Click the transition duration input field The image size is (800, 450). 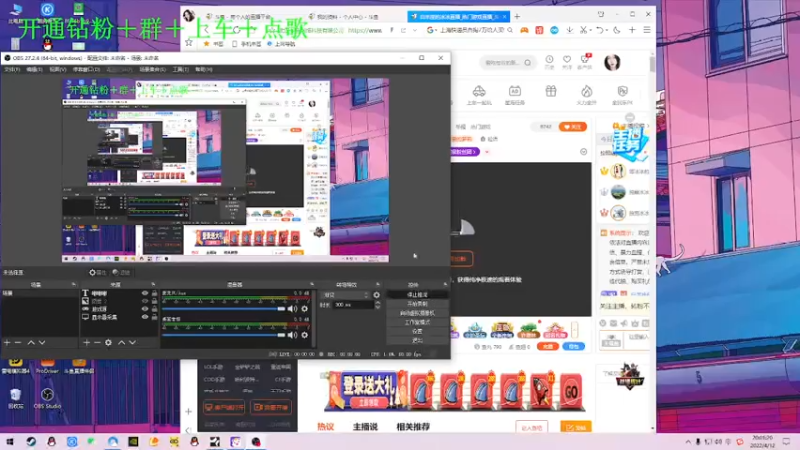354,305
